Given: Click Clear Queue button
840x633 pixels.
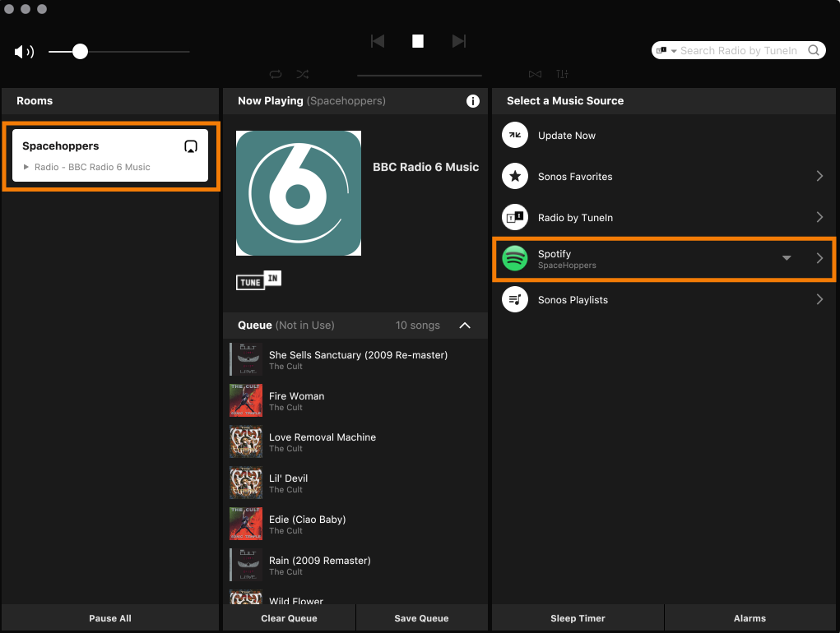Looking at the screenshot, I should point(290,618).
